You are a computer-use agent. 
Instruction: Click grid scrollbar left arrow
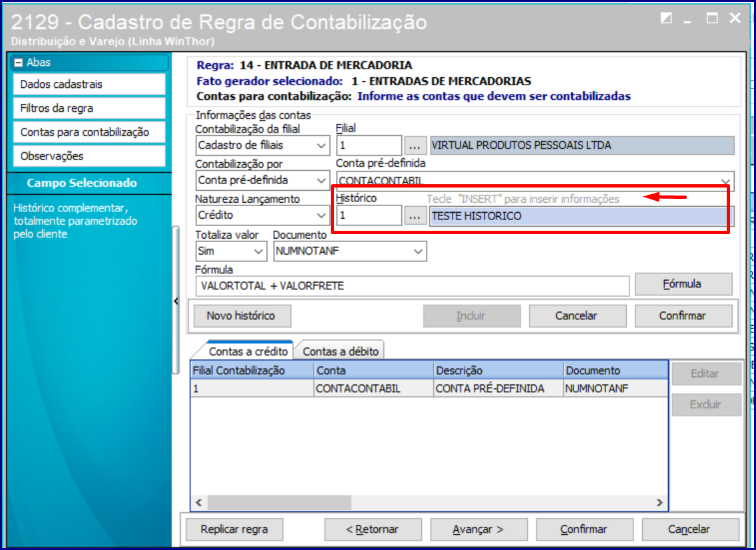pos(199,502)
